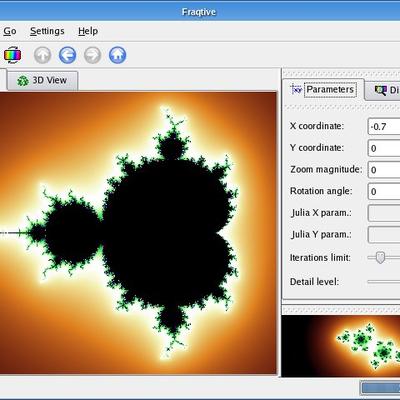
Task: Switch to the 3D View tab
Action: point(42,81)
